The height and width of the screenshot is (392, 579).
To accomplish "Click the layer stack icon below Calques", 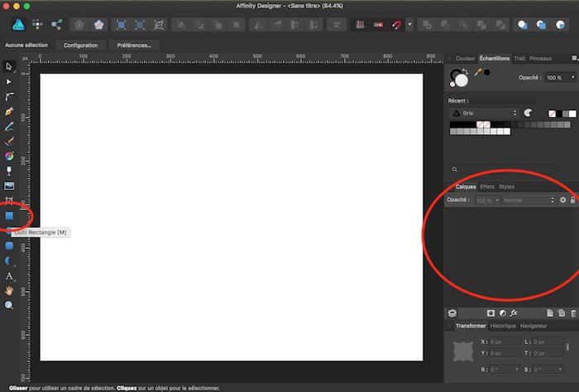I will [x=452, y=313].
